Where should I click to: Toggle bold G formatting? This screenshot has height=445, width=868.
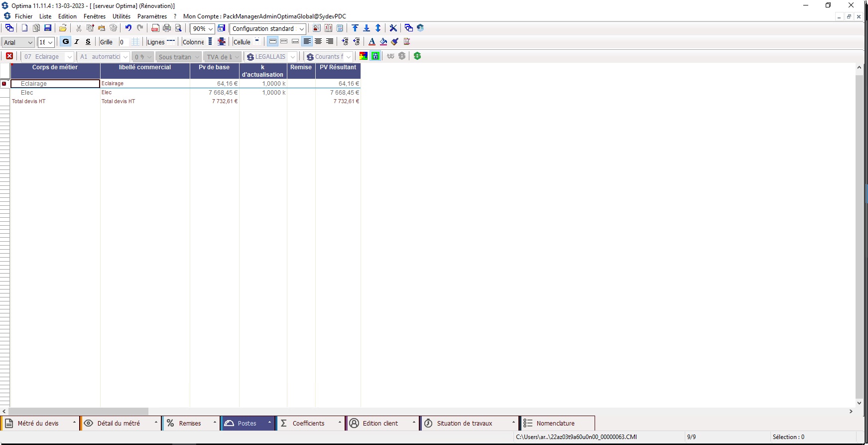click(x=66, y=42)
